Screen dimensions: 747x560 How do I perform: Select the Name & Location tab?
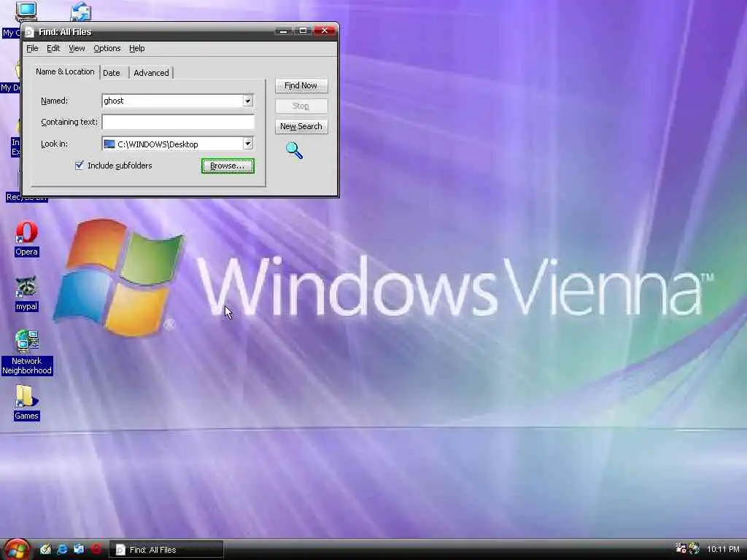[x=65, y=71]
